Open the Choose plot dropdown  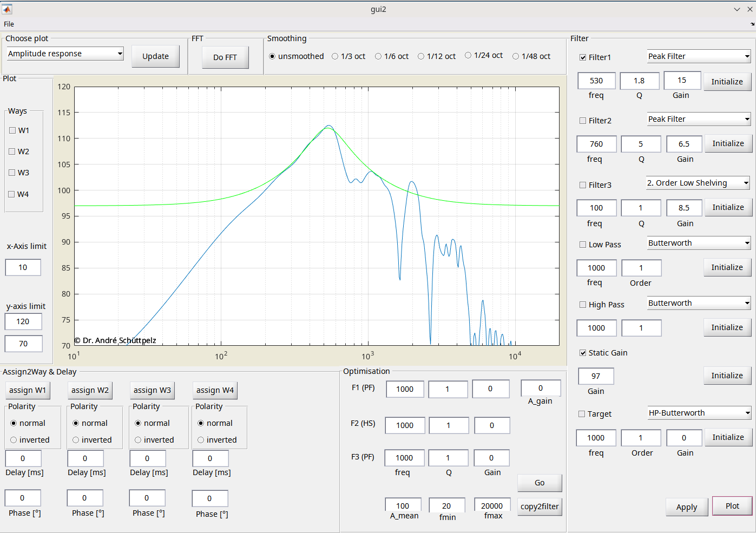pos(65,54)
